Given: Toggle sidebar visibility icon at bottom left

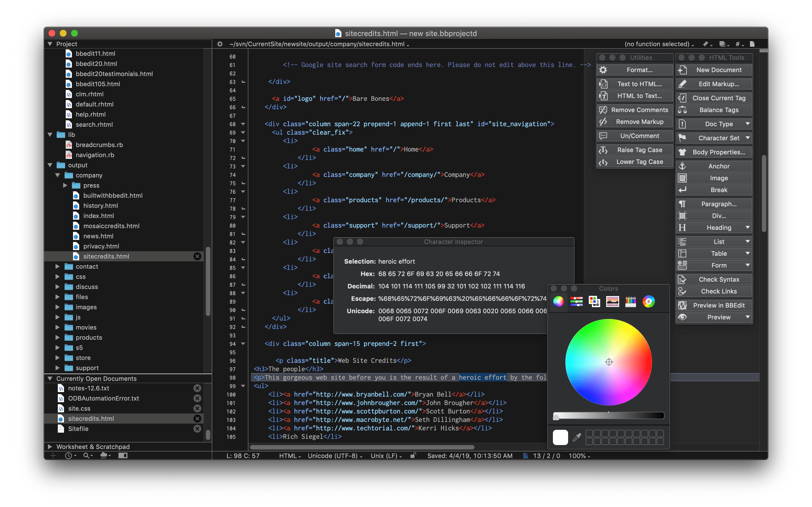Looking at the screenshot, I should [x=123, y=455].
